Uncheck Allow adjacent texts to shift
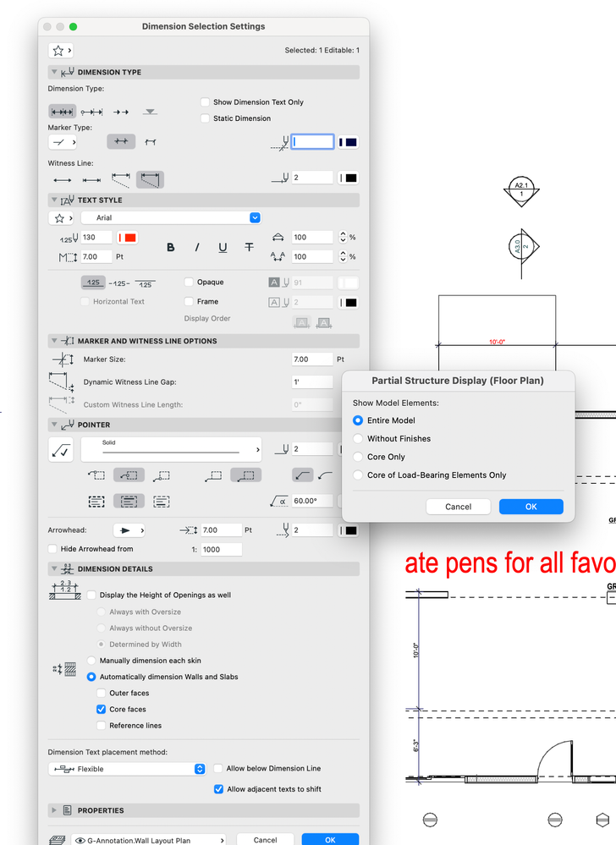 click(218, 789)
